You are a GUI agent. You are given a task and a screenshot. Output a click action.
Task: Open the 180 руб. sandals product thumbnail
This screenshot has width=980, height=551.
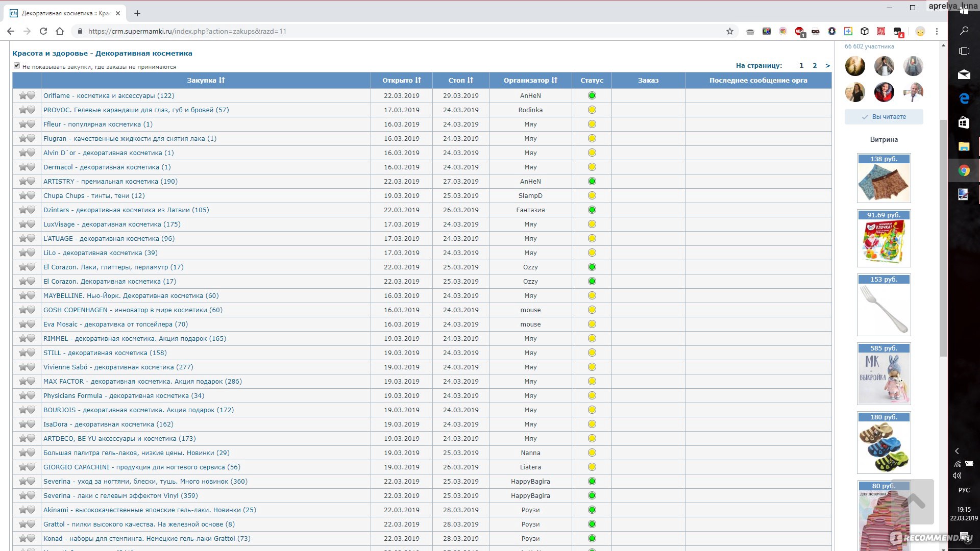pos(884,443)
